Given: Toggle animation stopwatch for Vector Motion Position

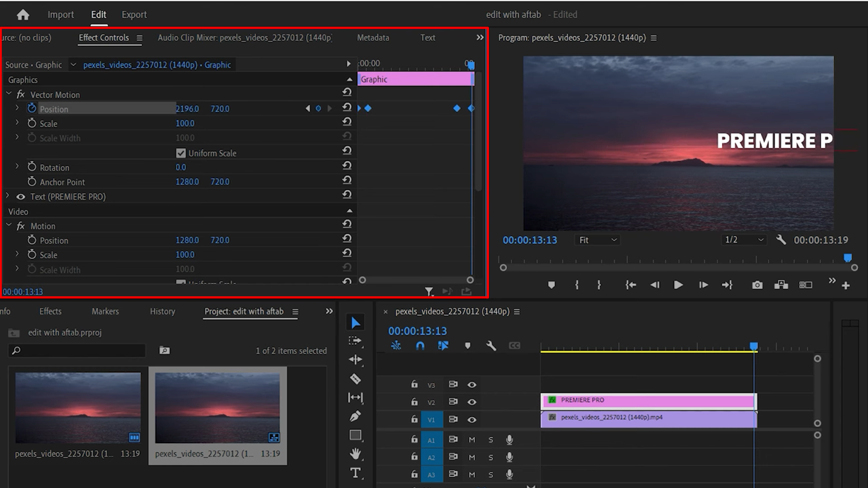Looking at the screenshot, I should click(x=31, y=109).
